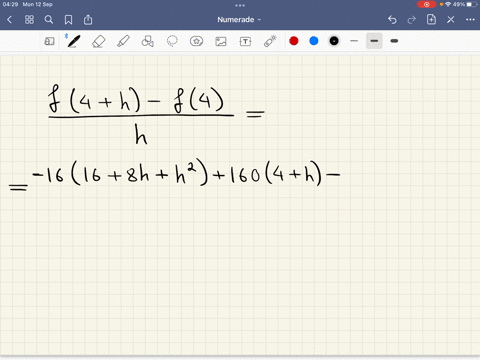The image size is (480, 360).
Task: Open the search magnifier
Action: pos(49,20)
